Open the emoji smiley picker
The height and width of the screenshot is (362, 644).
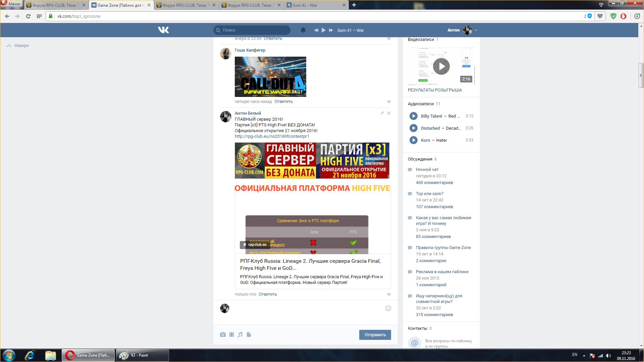pos(388,308)
